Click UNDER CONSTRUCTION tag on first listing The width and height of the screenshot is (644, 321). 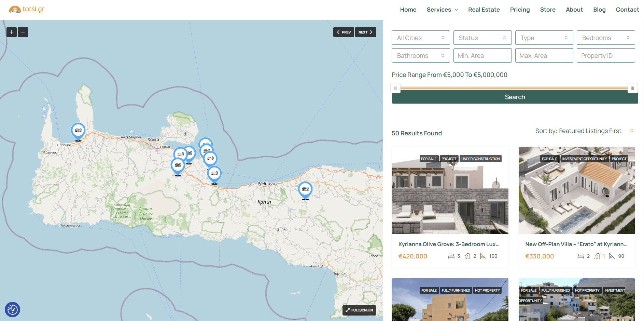tap(480, 159)
